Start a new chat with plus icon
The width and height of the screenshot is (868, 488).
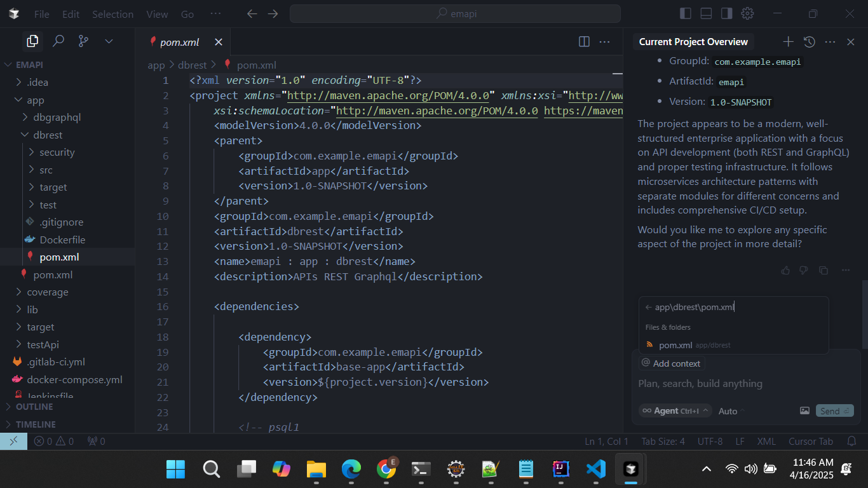click(x=788, y=42)
